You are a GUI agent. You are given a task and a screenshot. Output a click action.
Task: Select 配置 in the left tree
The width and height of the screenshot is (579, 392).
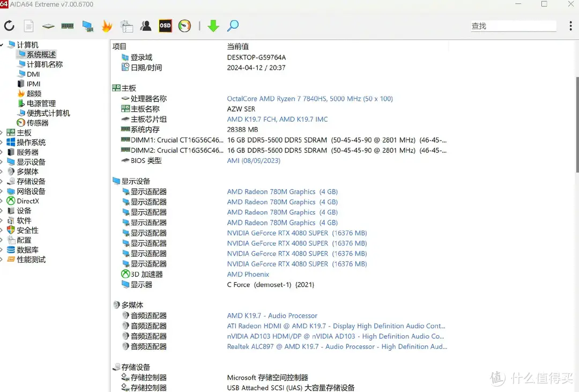coord(24,240)
